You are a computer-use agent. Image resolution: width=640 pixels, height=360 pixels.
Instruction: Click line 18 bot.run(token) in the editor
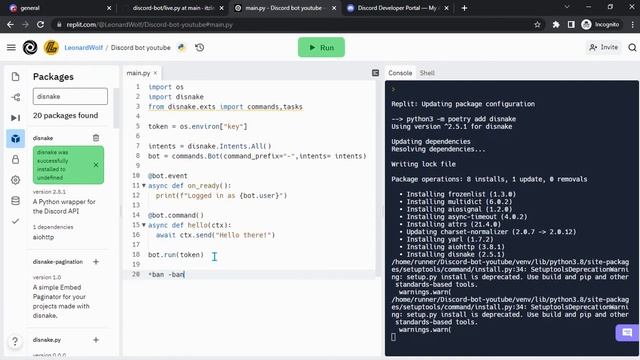(176, 254)
